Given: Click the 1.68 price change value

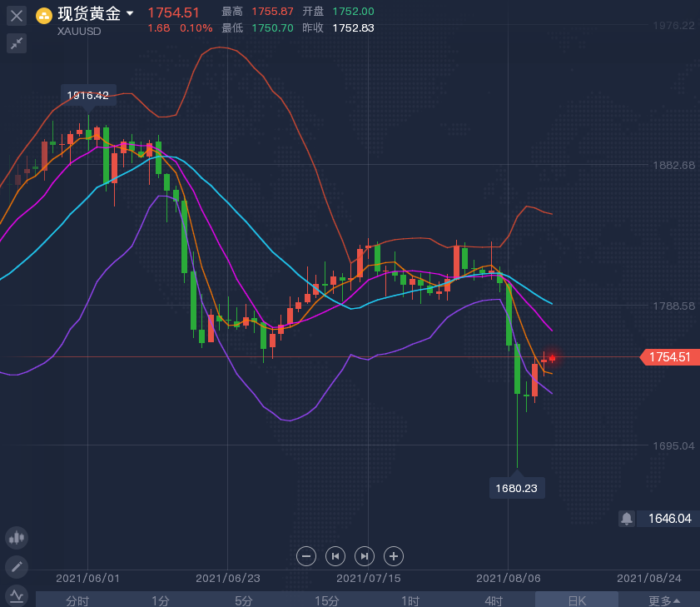Looking at the screenshot, I should 159,28.
